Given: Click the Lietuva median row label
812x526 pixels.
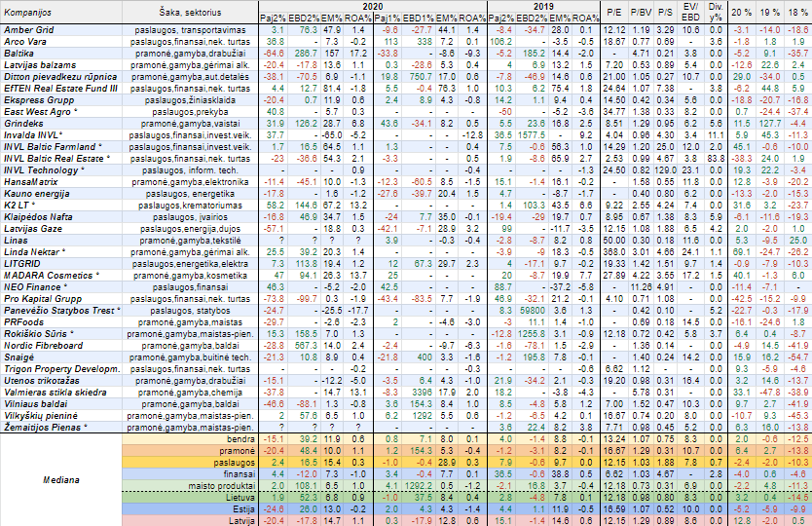Looking at the screenshot, I should click(x=240, y=498).
